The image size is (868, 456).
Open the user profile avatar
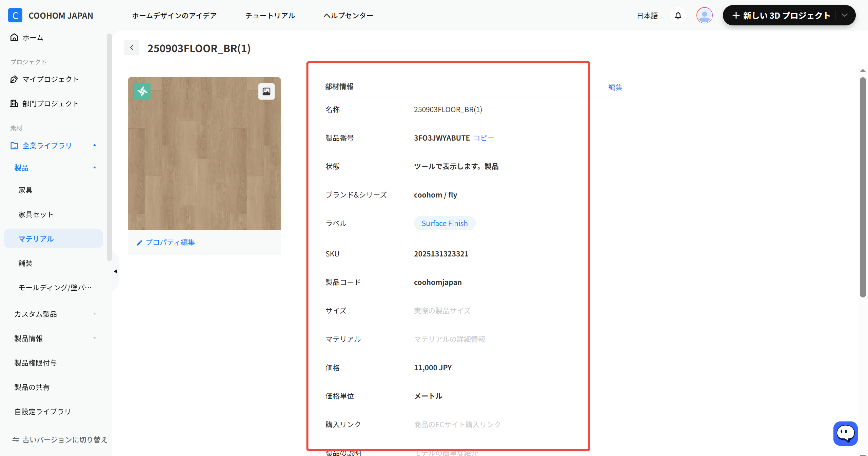click(x=705, y=16)
